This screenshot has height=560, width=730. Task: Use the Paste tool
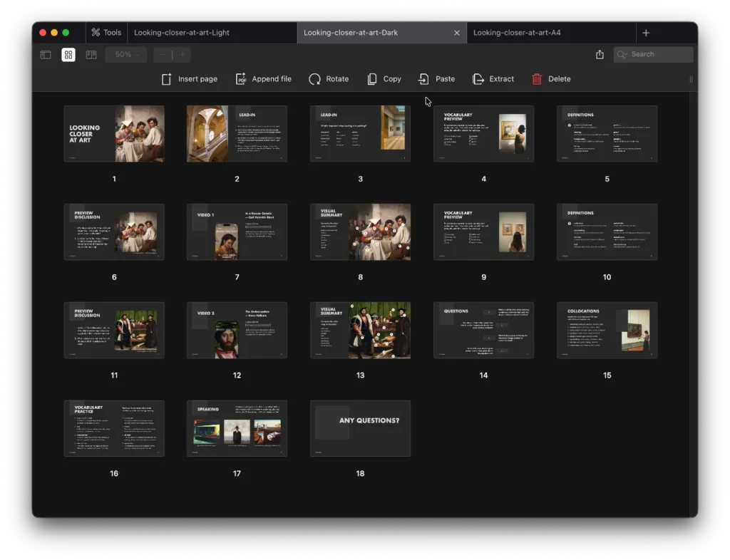pyautogui.click(x=436, y=78)
